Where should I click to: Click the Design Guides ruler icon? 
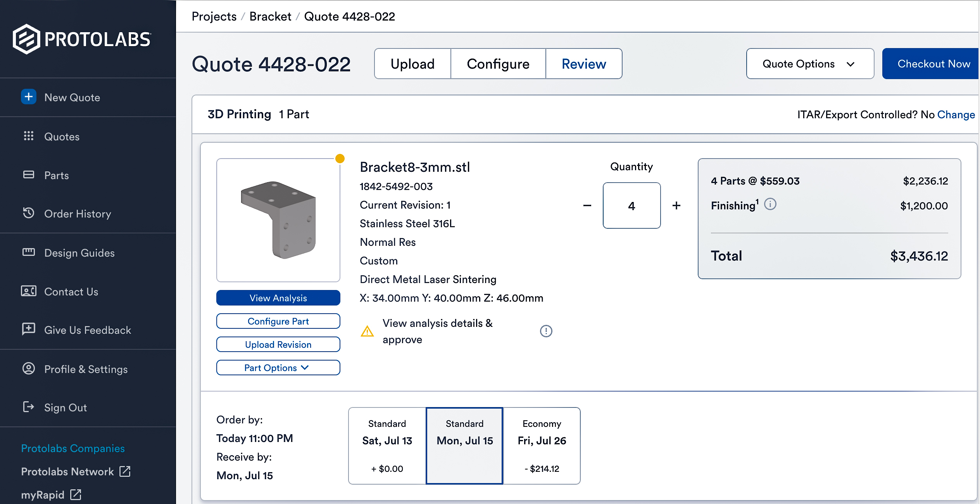(29, 252)
